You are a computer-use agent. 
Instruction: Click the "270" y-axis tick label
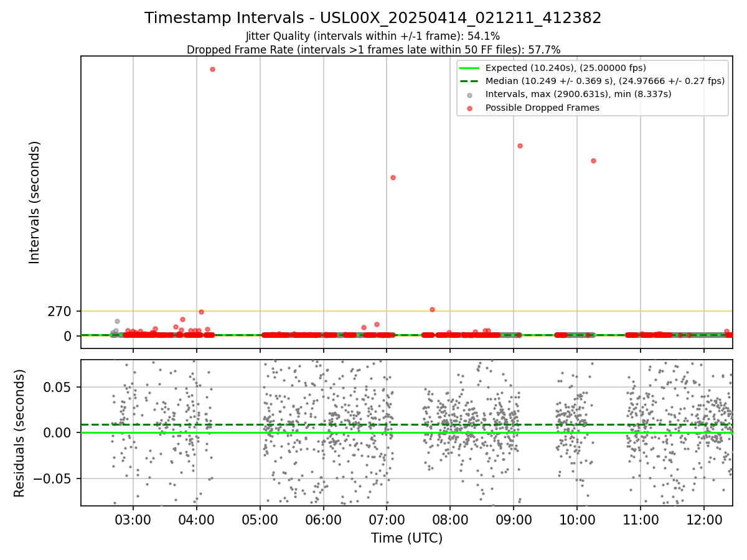click(60, 311)
